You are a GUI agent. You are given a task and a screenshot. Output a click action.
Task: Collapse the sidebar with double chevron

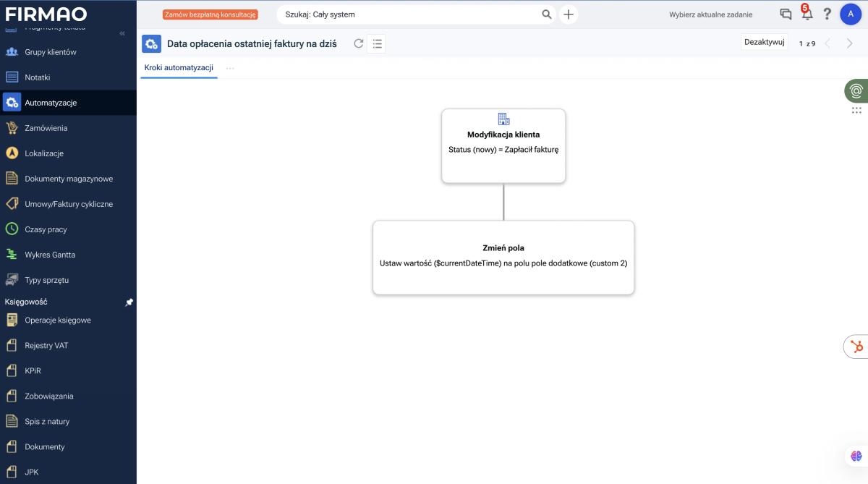pyautogui.click(x=122, y=33)
